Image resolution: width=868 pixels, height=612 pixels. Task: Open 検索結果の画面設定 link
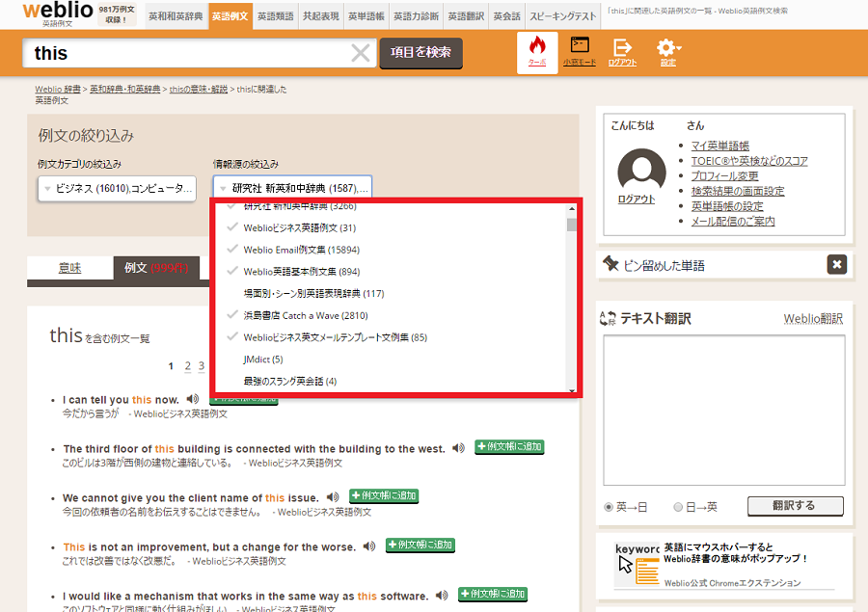pyautogui.click(x=738, y=191)
